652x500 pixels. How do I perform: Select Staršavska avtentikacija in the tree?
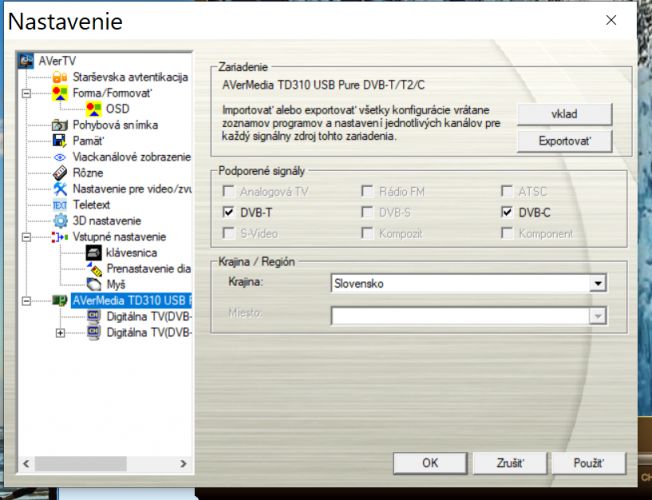pyautogui.click(x=130, y=77)
